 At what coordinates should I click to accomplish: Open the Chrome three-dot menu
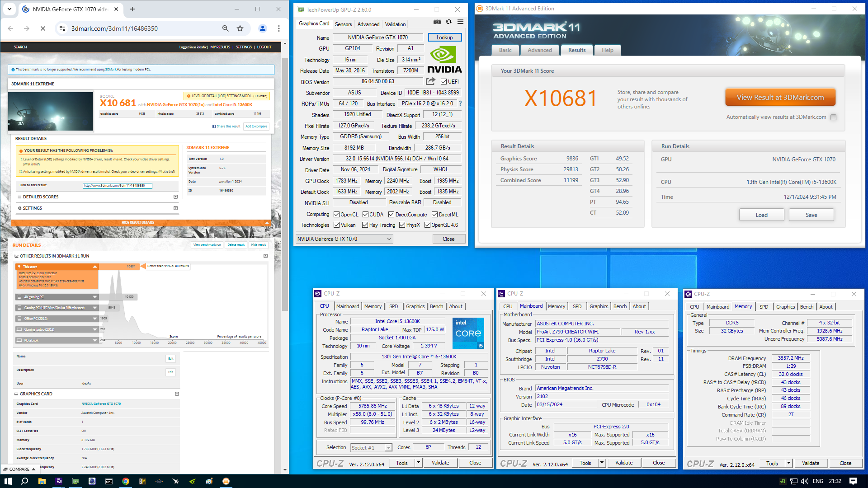pos(279,28)
